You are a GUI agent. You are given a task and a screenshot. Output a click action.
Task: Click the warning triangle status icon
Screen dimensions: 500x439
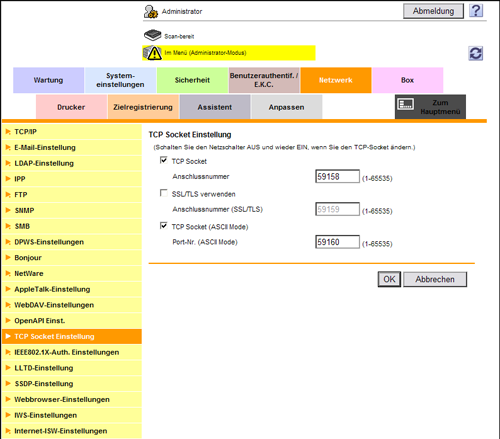[154, 53]
